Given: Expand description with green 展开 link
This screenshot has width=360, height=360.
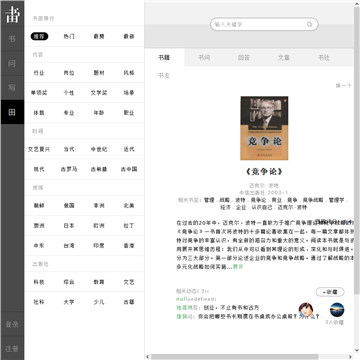Looking at the screenshot, I should (238, 267).
